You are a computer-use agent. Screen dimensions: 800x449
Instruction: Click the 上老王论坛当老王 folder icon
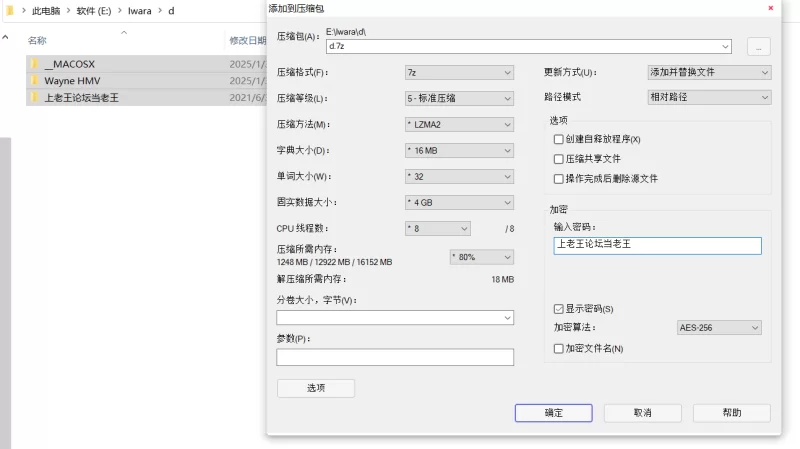[35, 97]
